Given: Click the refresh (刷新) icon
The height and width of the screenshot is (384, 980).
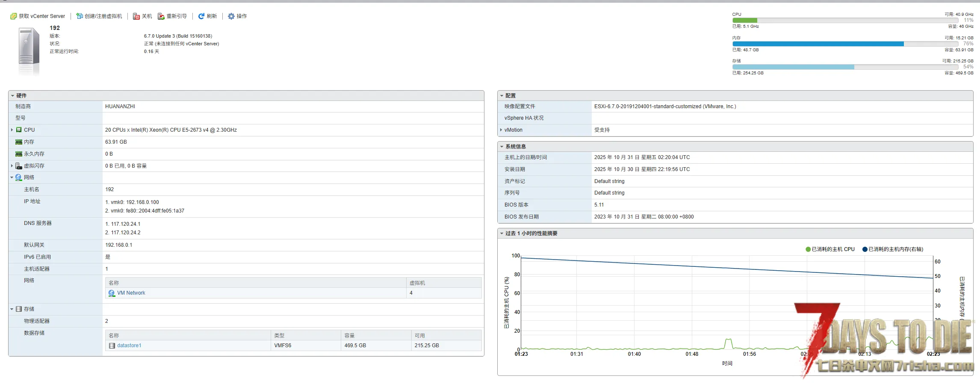Looking at the screenshot, I should point(201,16).
